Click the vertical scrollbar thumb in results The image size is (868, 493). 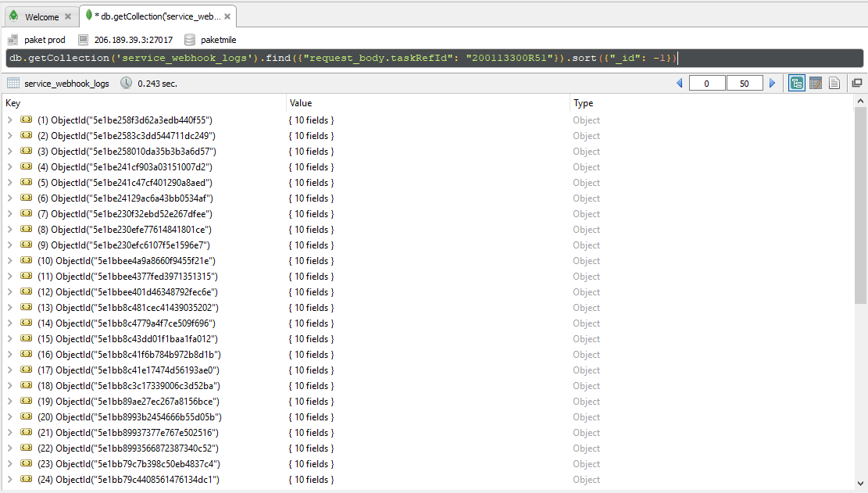pos(860,205)
